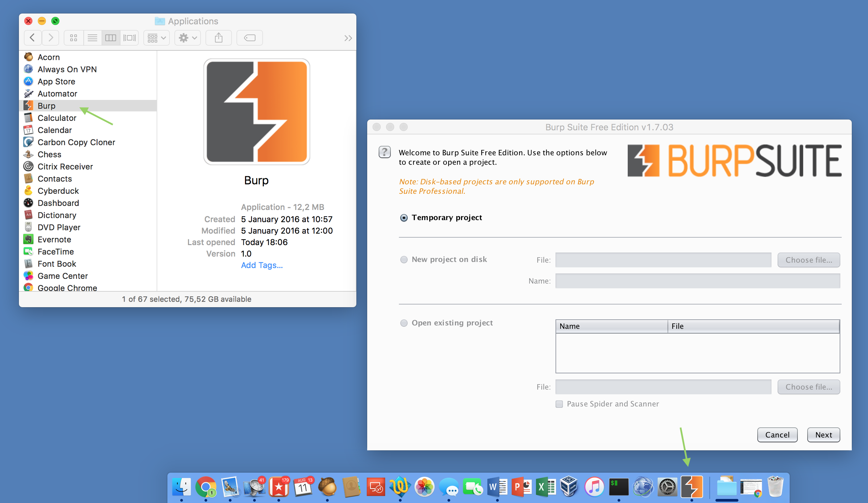Click Choose file for new project
Image resolution: width=868 pixels, height=503 pixels.
point(808,260)
